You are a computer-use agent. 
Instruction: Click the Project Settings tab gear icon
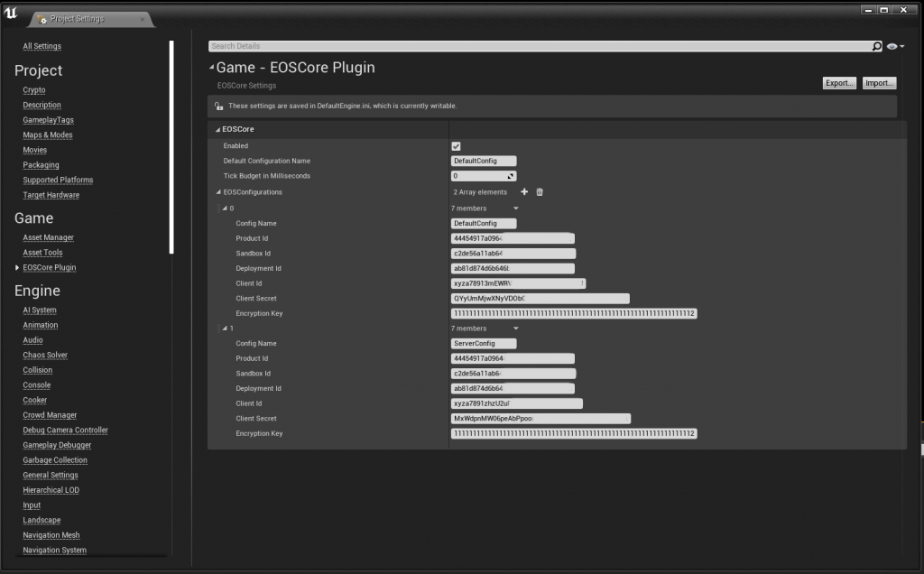pos(42,19)
